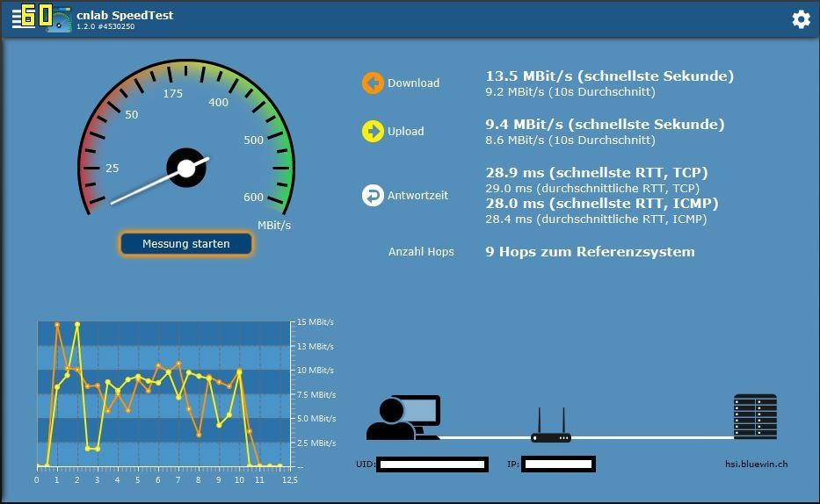Click the Anzahl Hops label
The width and height of the screenshot is (820, 504).
[421, 252]
